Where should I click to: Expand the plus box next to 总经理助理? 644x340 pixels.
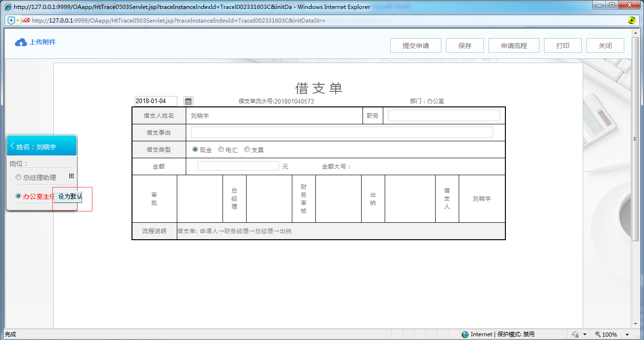pyautogui.click(x=71, y=176)
